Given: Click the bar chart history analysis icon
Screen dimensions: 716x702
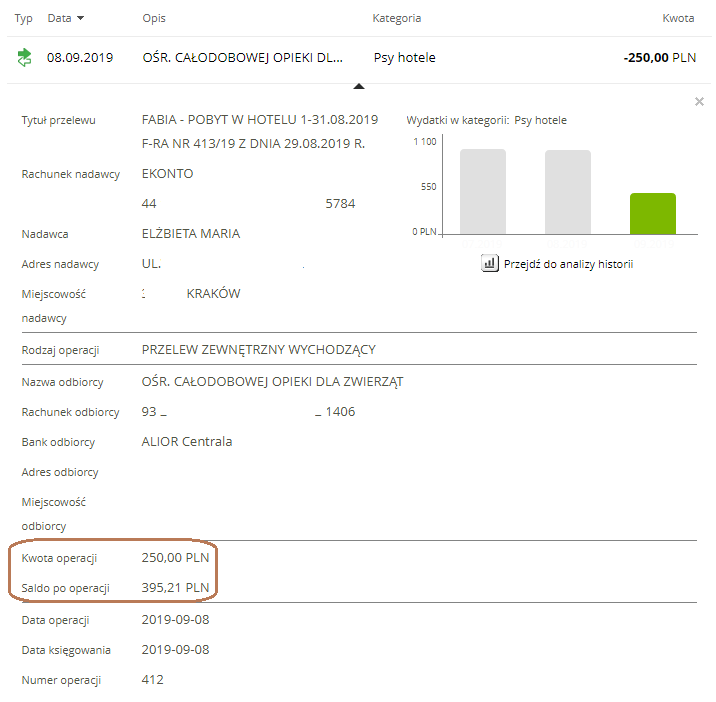Looking at the screenshot, I should (x=490, y=264).
